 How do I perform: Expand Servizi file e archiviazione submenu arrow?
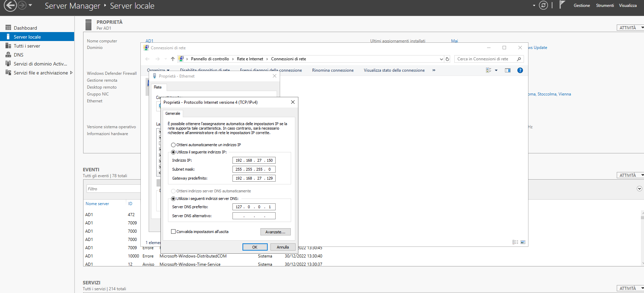[71, 73]
